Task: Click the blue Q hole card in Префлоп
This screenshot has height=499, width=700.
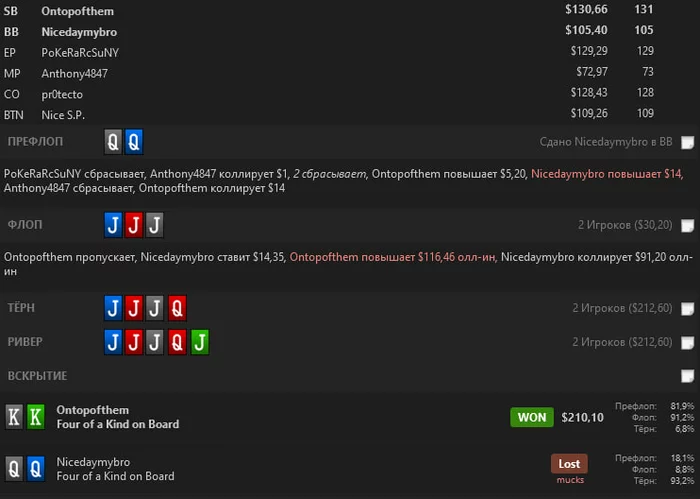Action: (134, 142)
